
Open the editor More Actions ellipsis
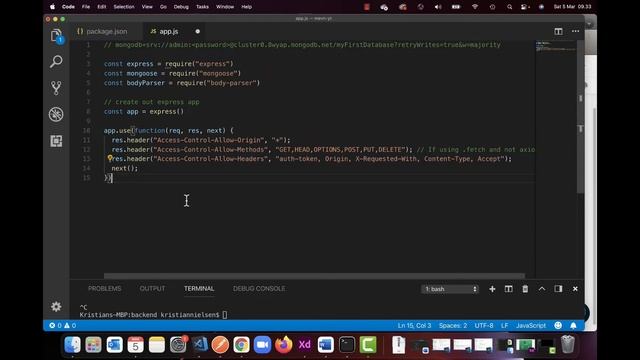tap(576, 31)
